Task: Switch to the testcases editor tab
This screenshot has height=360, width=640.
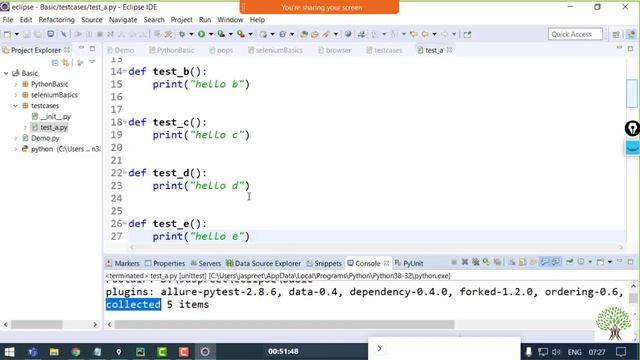Action: (x=384, y=50)
